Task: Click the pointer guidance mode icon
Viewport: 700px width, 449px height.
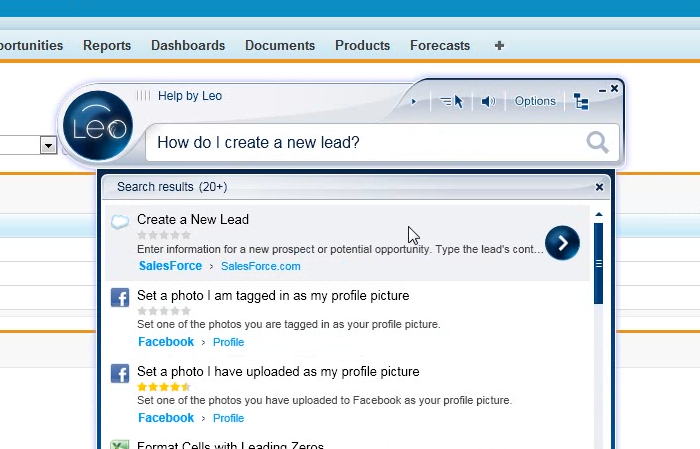Action: pyautogui.click(x=452, y=101)
